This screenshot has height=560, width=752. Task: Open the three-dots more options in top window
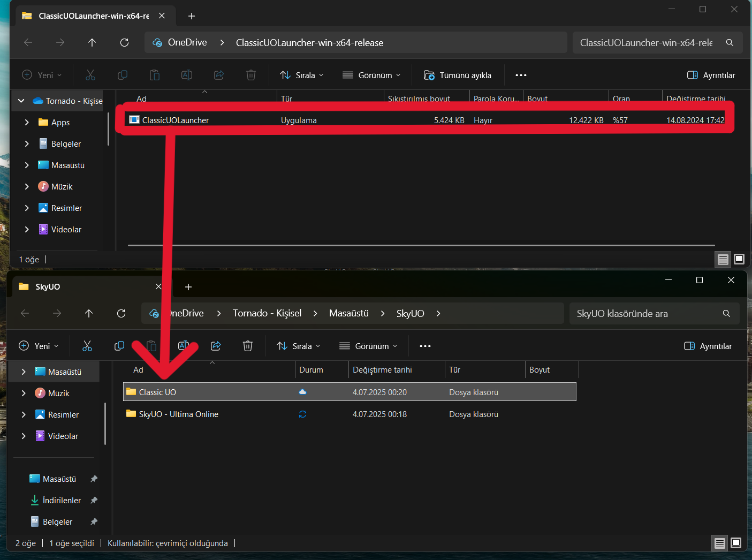521,75
